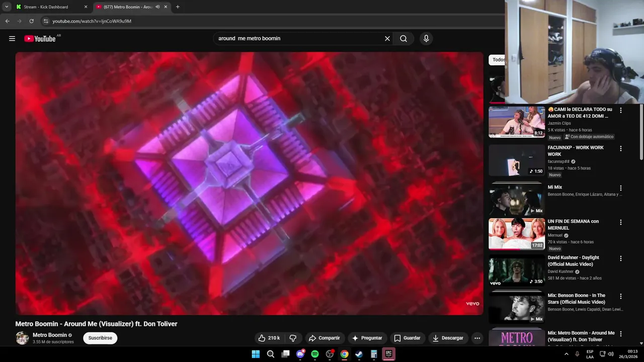Run search with the magnifying glass button
Screen dimensions: 644x362
point(404,39)
